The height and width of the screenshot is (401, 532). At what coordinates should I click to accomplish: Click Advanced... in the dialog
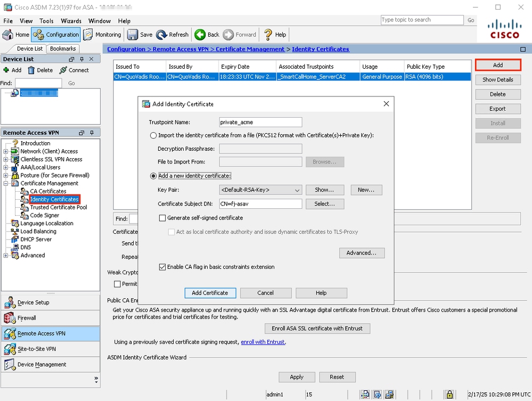[362, 253]
